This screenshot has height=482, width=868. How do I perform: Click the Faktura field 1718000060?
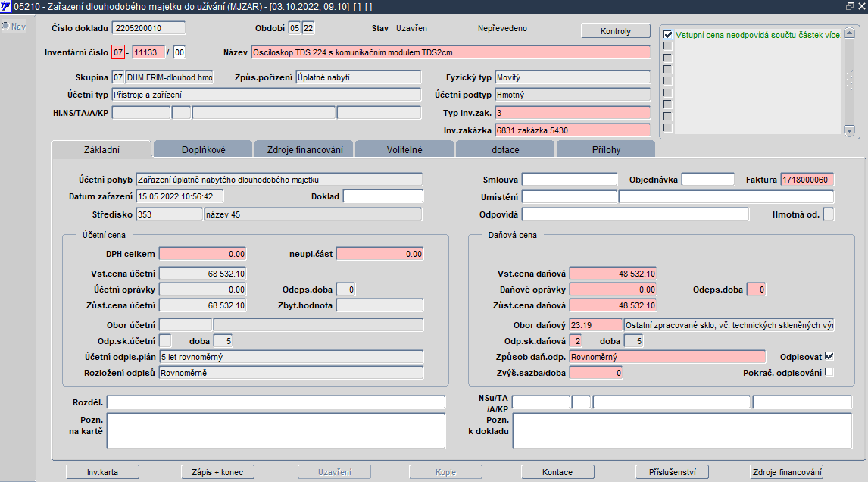click(807, 180)
